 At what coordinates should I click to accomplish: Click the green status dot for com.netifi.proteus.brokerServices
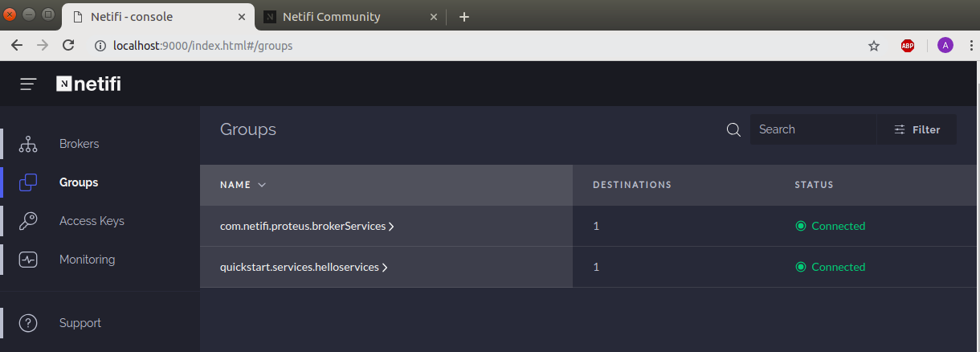(x=800, y=227)
